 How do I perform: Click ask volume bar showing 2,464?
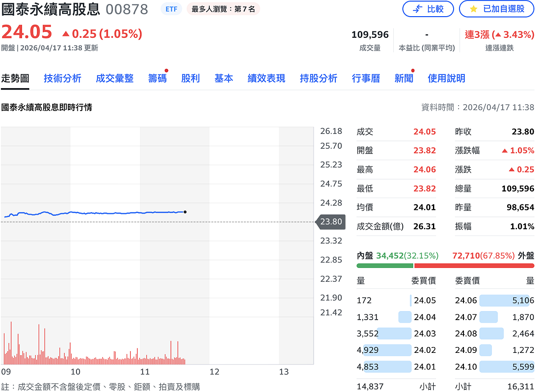491,334
